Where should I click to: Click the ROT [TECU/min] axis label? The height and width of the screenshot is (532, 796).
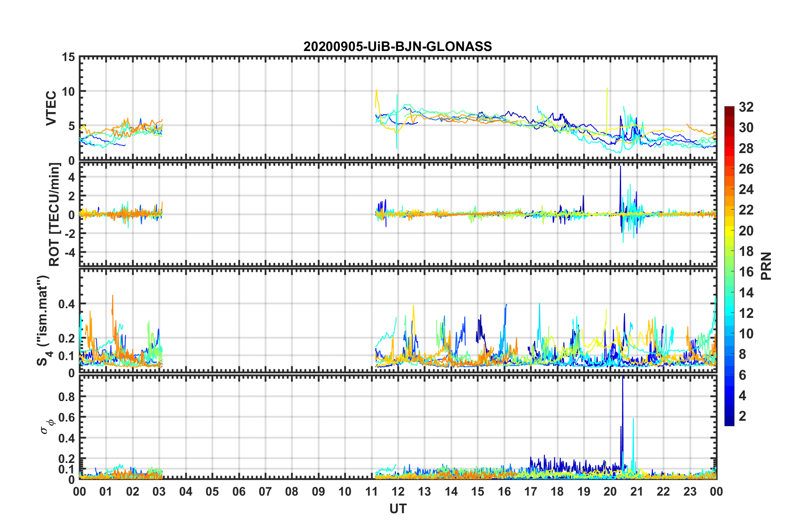[x=54, y=214]
